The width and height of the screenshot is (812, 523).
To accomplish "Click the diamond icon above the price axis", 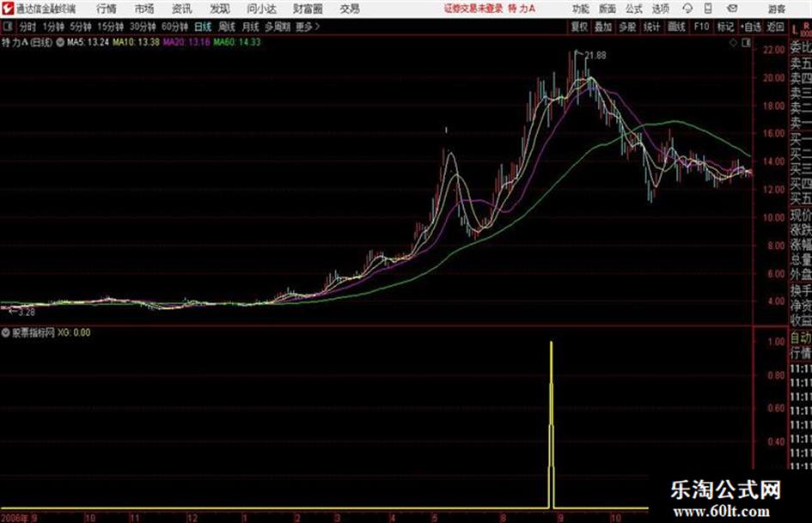I will [x=733, y=43].
